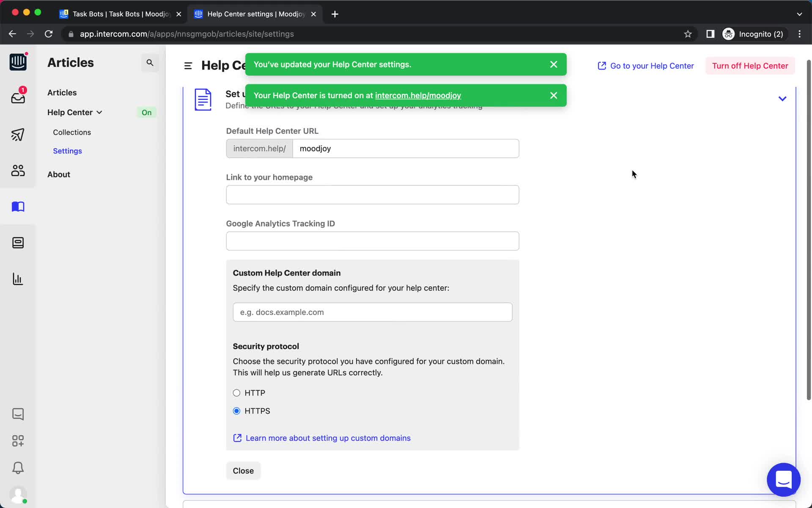Select the HTTP radio button
The image size is (812, 508).
(236, 392)
